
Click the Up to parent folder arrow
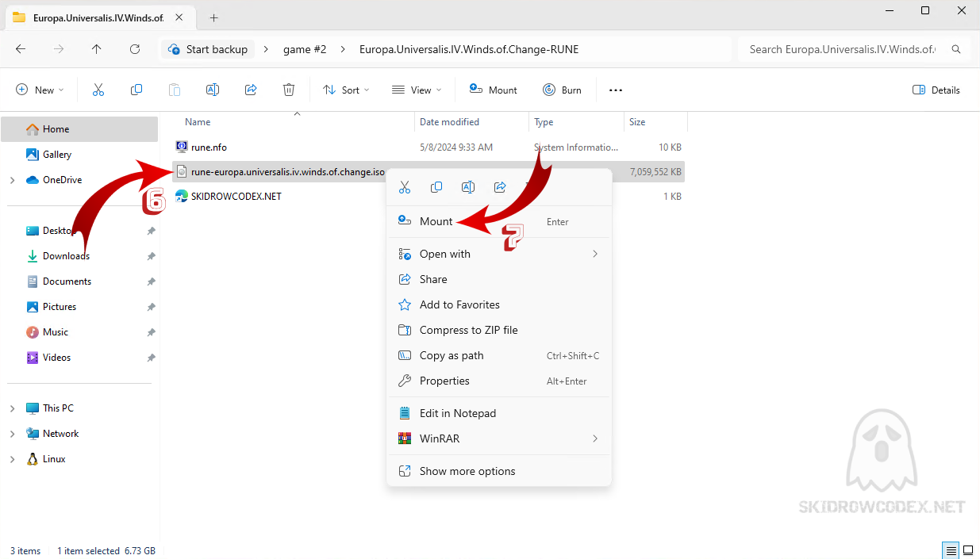[x=97, y=49]
